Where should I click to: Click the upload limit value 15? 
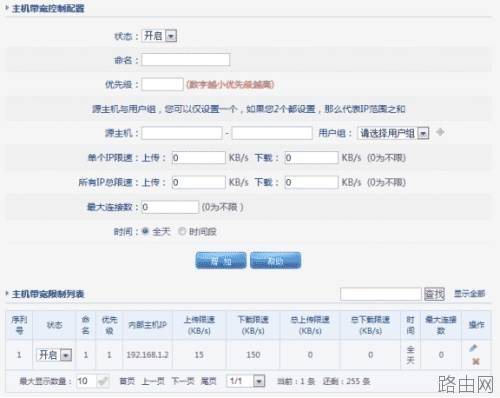(199, 355)
